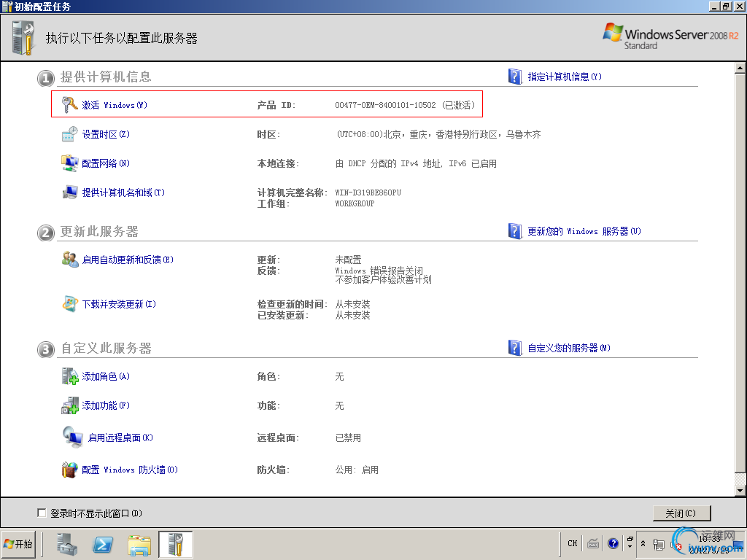This screenshot has width=747, height=560.
Task: Open the 下载并安装更新(I) link
Action: coord(119,304)
